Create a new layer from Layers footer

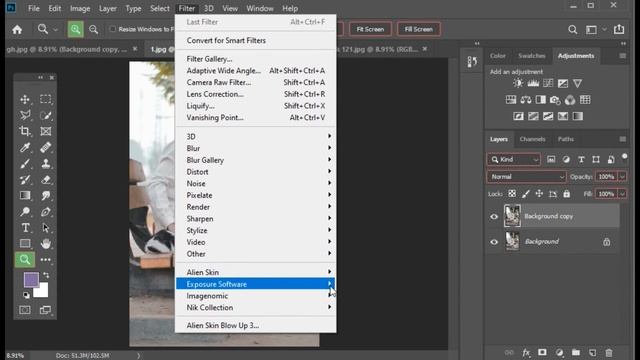point(592,353)
